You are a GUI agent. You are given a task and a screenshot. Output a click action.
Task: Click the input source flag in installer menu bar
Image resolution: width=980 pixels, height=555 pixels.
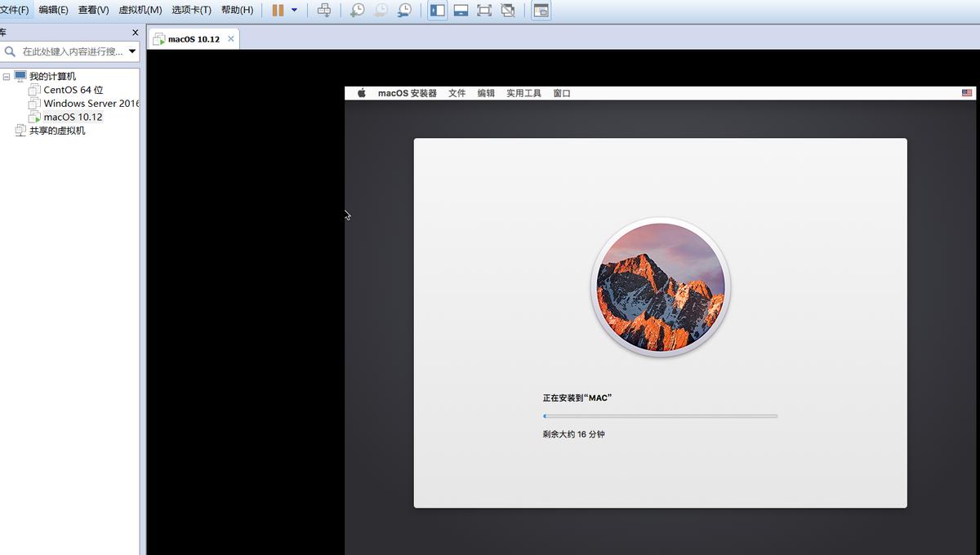click(x=966, y=92)
